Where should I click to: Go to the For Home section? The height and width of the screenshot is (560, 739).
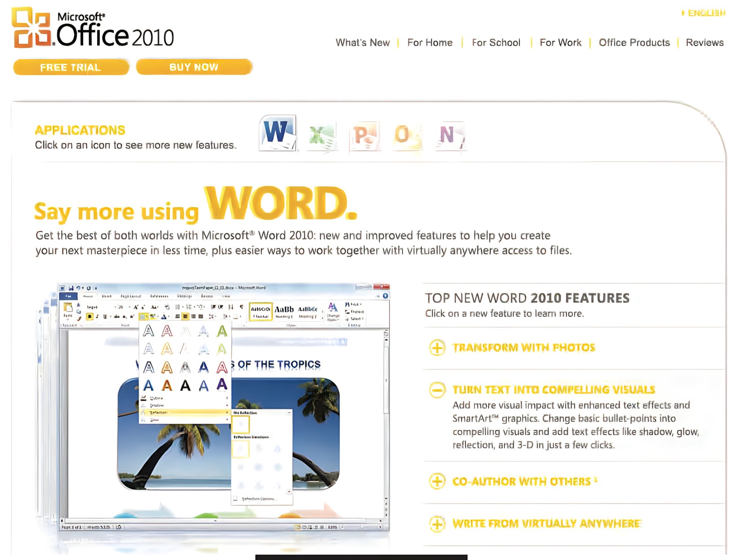[430, 43]
